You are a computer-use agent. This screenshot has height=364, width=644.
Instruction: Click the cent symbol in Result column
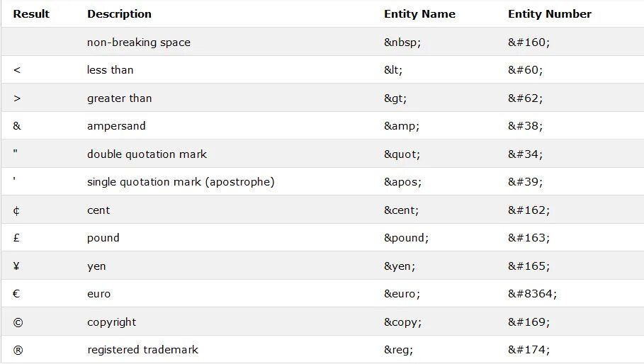click(x=16, y=210)
